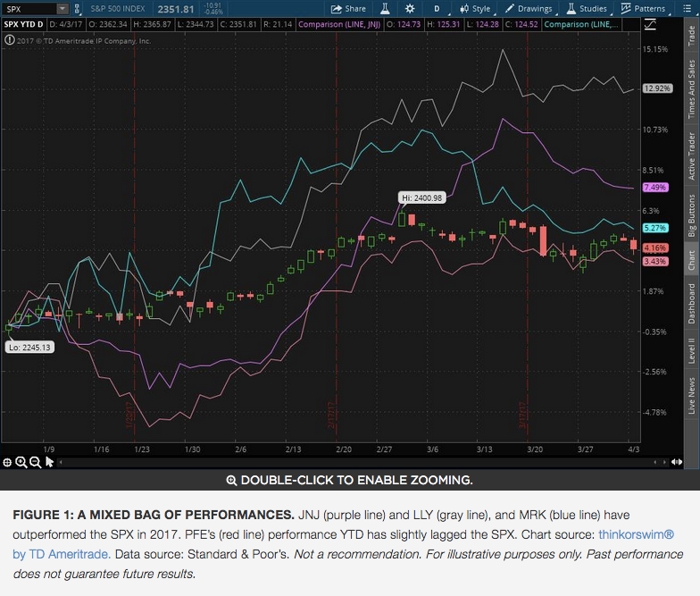The height and width of the screenshot is (596, 700).
Task: Click the symbol link chain icon
Action: click(x=77, y=9)
